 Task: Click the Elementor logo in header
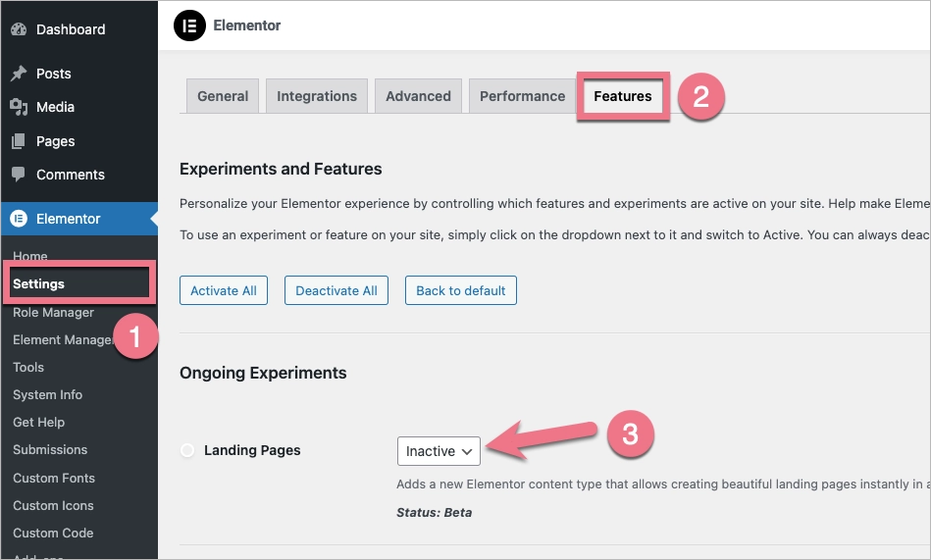(189, 25)
